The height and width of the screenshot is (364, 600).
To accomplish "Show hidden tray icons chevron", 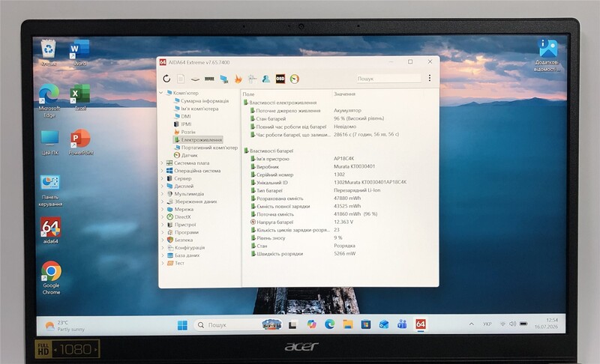I will tap(472, 324).
